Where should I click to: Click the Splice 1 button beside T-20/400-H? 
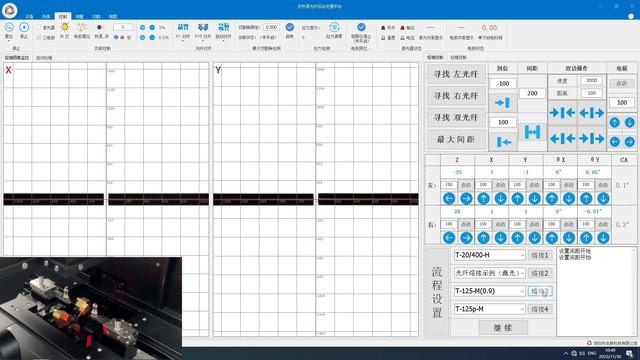pyautogui.click(x=540, y=255)
